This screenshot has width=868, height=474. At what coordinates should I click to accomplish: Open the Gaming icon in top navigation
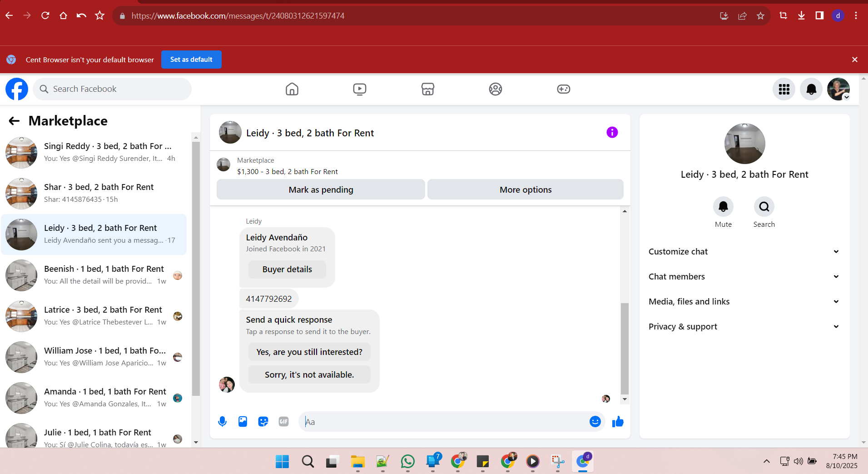point(564,89)
